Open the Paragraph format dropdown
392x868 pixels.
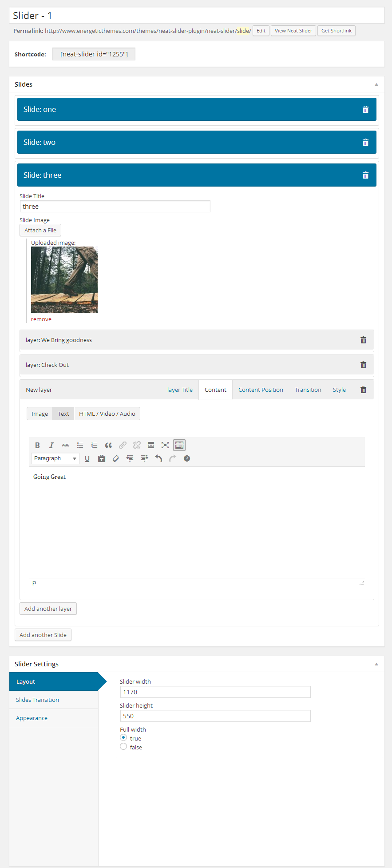[55, 458]
